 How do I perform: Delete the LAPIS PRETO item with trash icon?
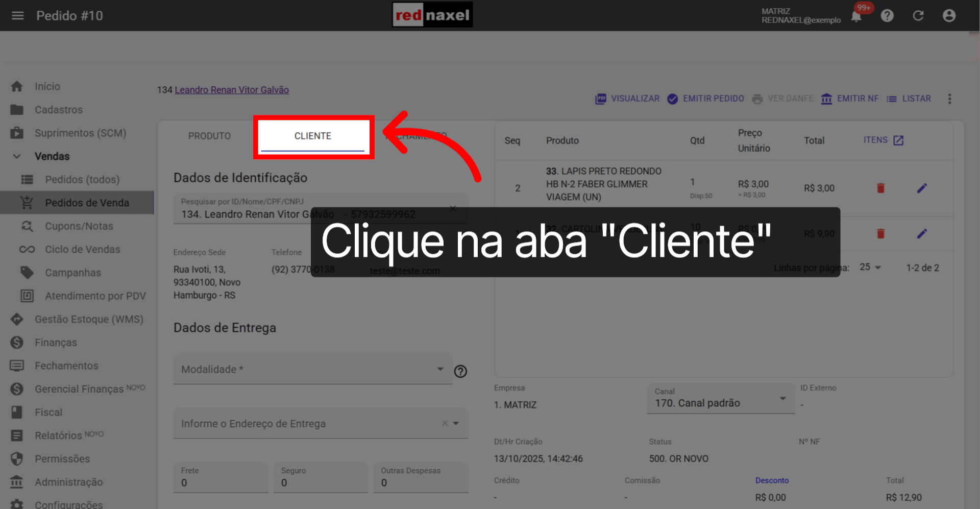click(880, 188)
